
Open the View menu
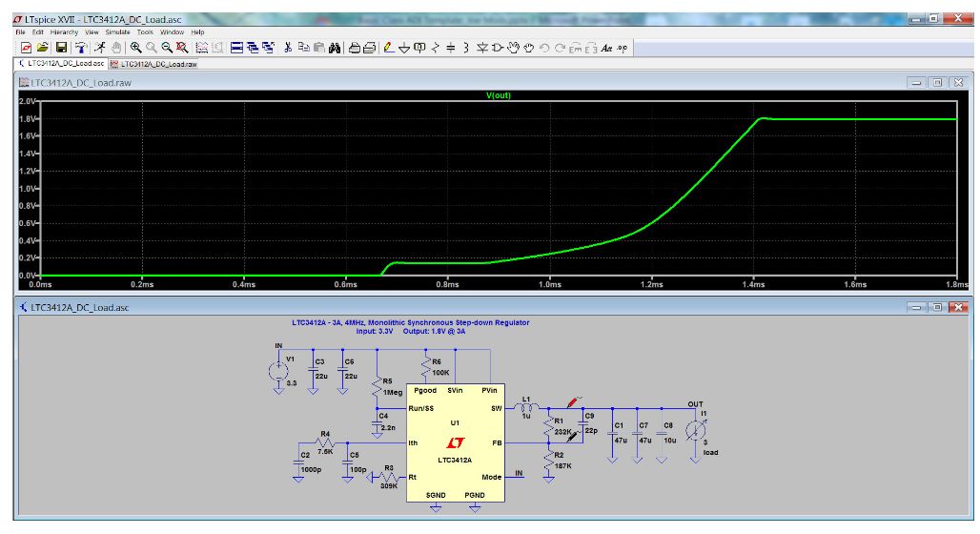92,31
